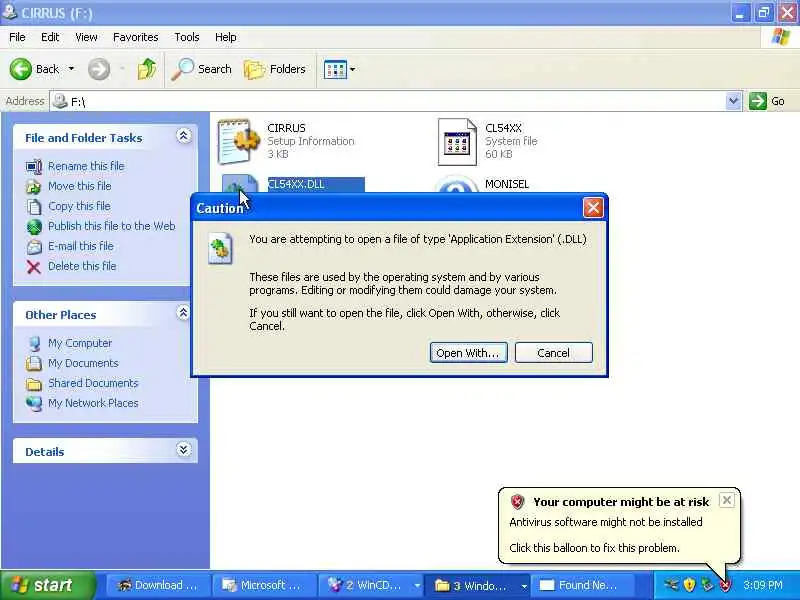Collapse the File and Folder Tasks panel
This screenshot has height=600, width=800.
(x=183, y=136)
